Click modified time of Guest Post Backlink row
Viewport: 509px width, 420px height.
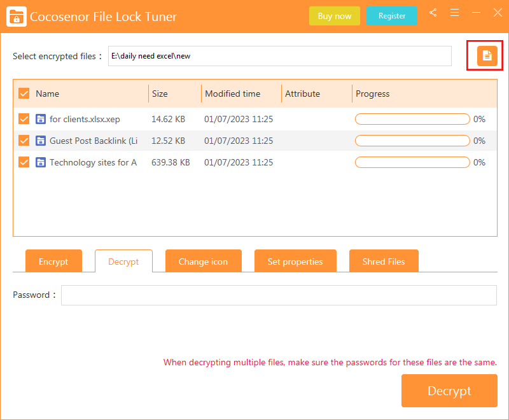tap(239, 141)
